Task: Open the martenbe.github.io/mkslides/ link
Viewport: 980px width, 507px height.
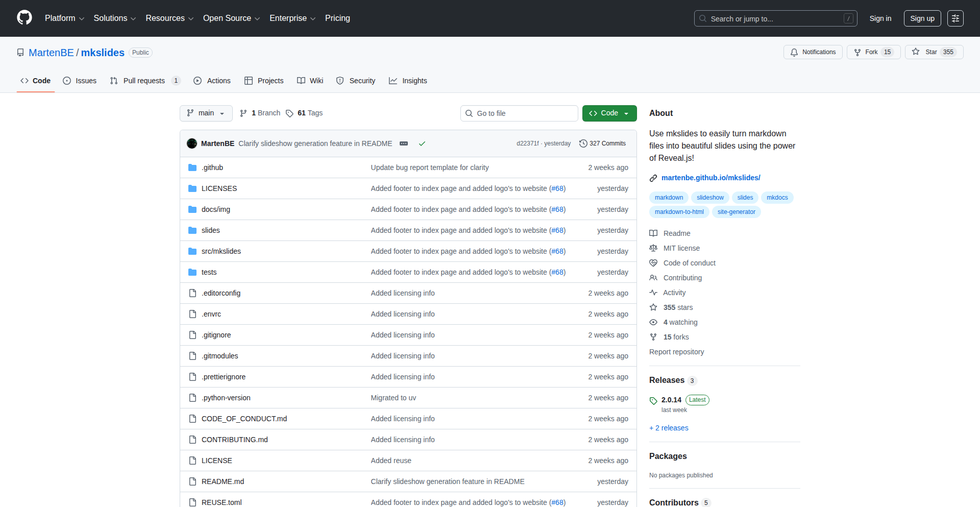Action: click(x=710, y=178)
